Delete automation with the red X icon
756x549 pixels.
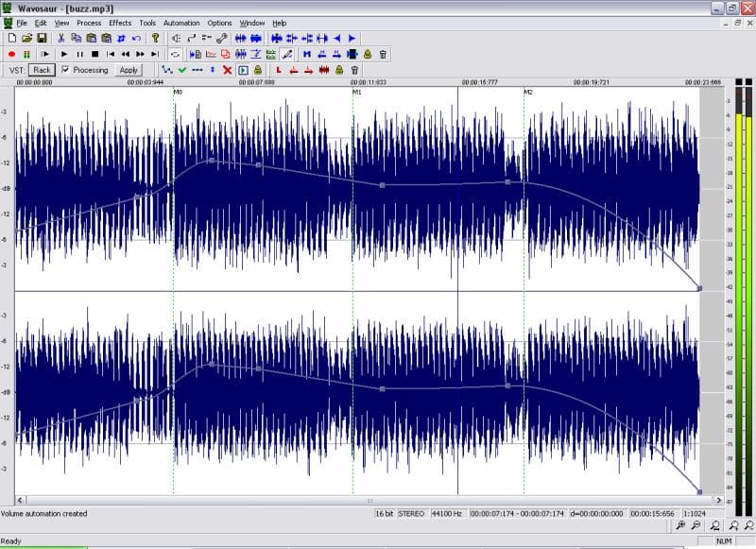click(x=227, y=70)
